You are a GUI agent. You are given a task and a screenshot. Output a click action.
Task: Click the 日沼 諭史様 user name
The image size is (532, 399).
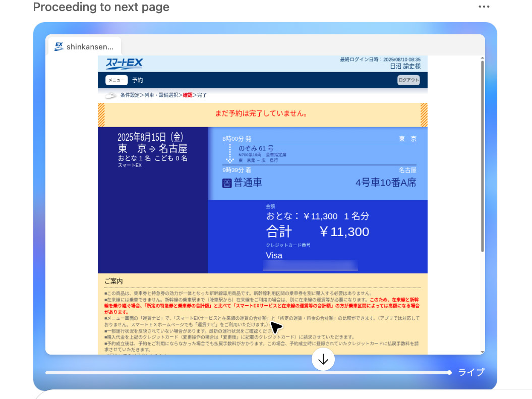click(x=405, y=66)
